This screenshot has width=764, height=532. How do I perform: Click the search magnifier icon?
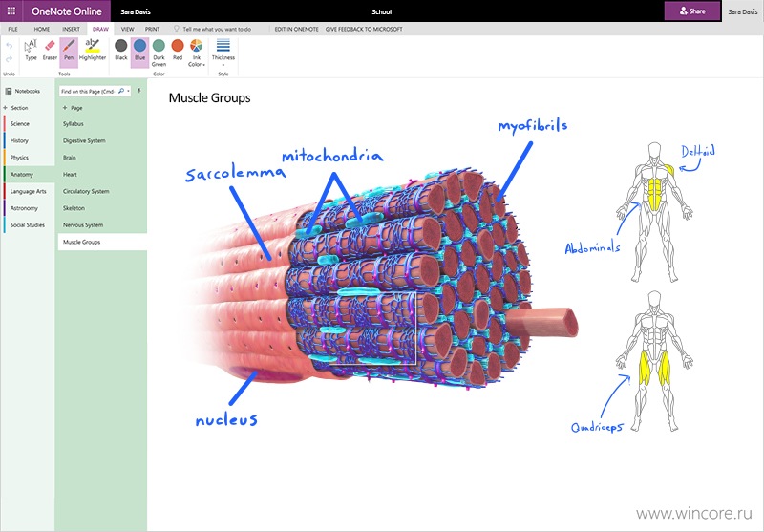(x=121, y=91)
